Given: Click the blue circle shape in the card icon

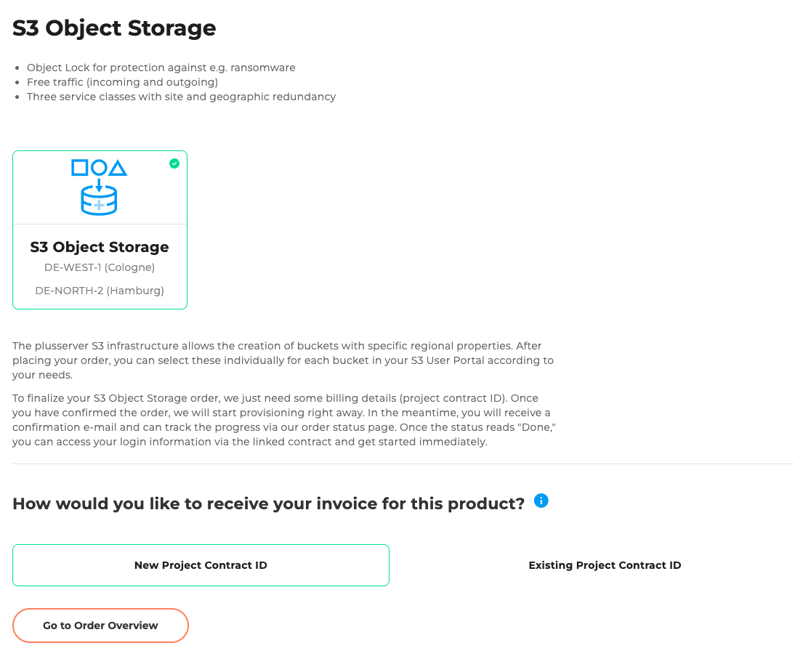Looking at the screenshot, I should [99, 168].
